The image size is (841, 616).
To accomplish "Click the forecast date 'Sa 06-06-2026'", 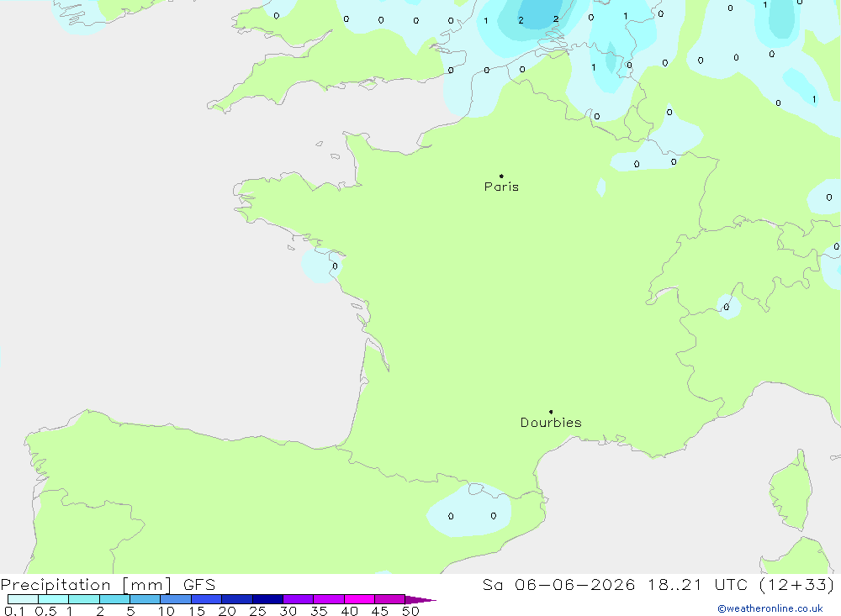I will tap(559, 584).
